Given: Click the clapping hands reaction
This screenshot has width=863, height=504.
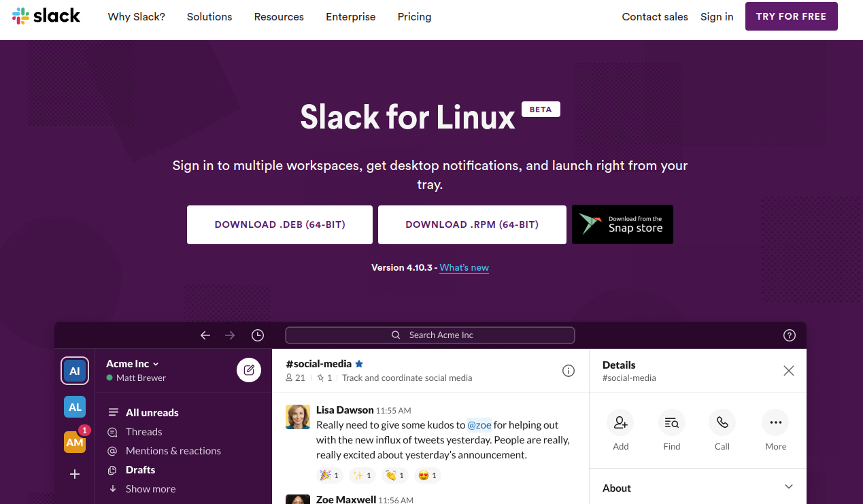Looking at the screenshot, I should (x=394, y=475).
